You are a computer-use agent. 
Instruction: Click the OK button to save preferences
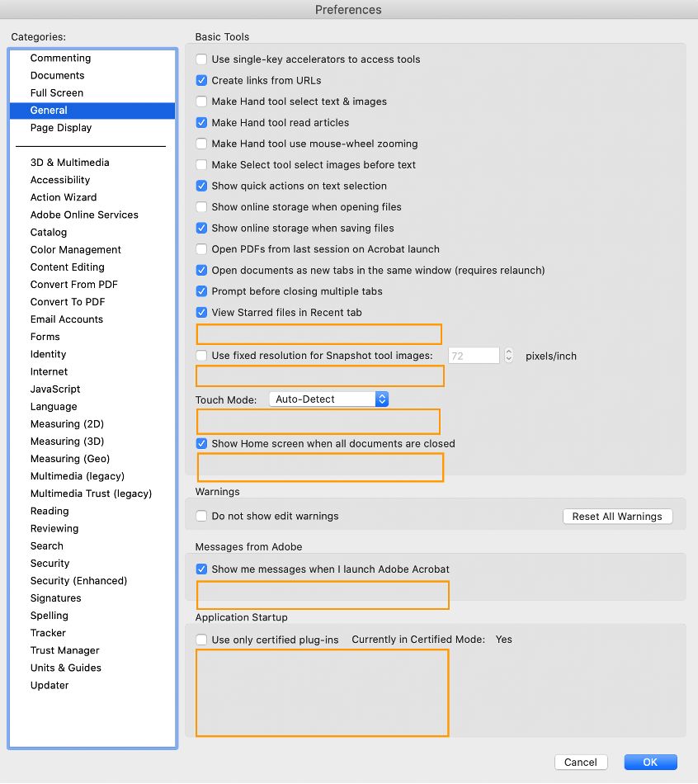click(650, 762)
